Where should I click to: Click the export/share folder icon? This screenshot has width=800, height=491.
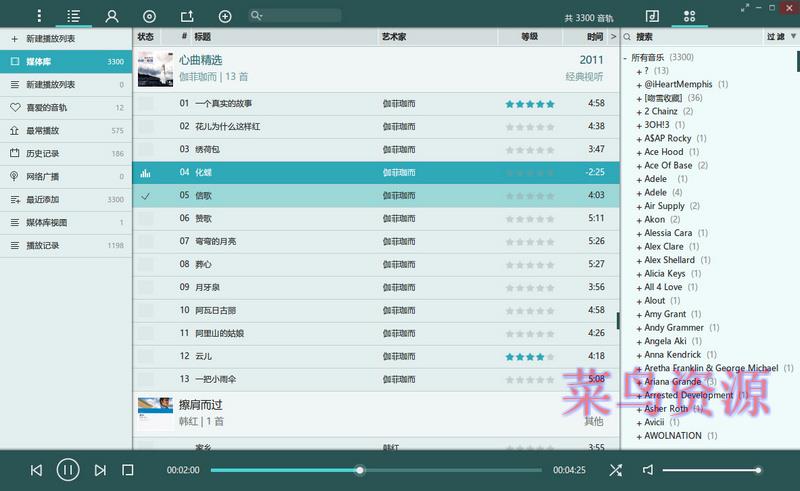point(187,16)
